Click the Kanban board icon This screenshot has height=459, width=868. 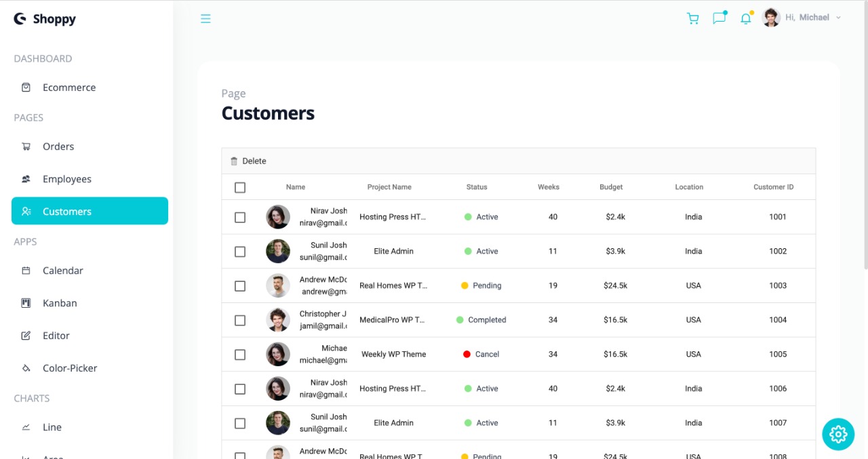(26, 303)
